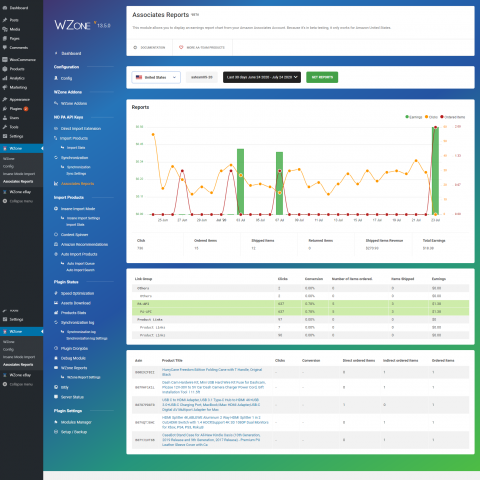Click the 03 Jul green earnings bar
Screen dimensions: 480x480
(x=240, y=181)
